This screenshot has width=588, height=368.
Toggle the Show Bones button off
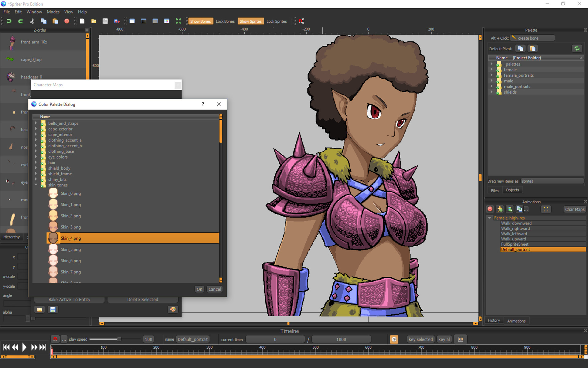click(x=201, y=21)
